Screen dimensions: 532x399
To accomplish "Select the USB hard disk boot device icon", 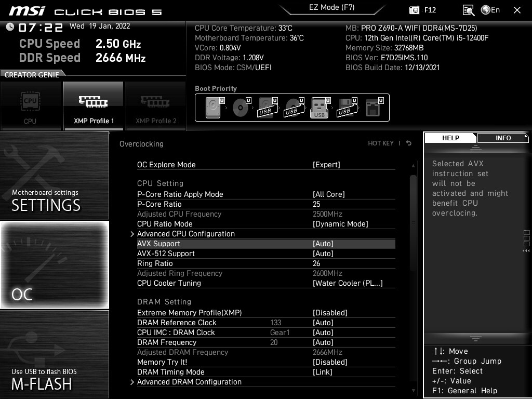I will [x=268, y=108].
